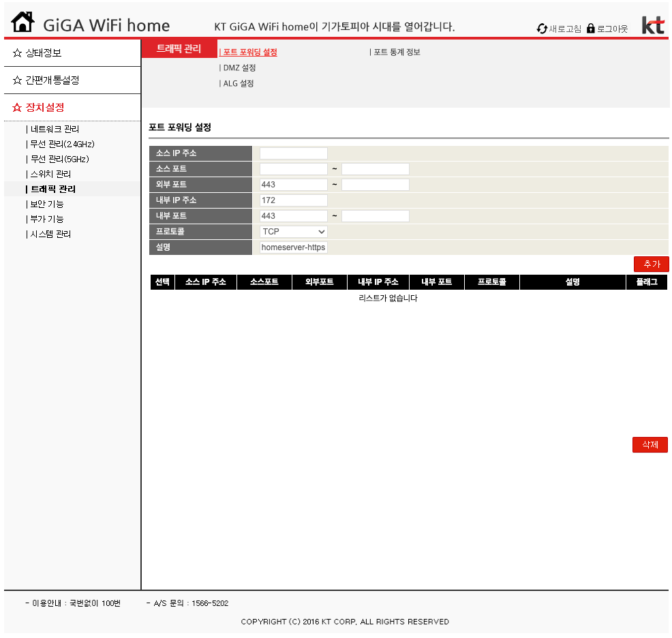Click the 내부 포트 column header

point(437,282)
